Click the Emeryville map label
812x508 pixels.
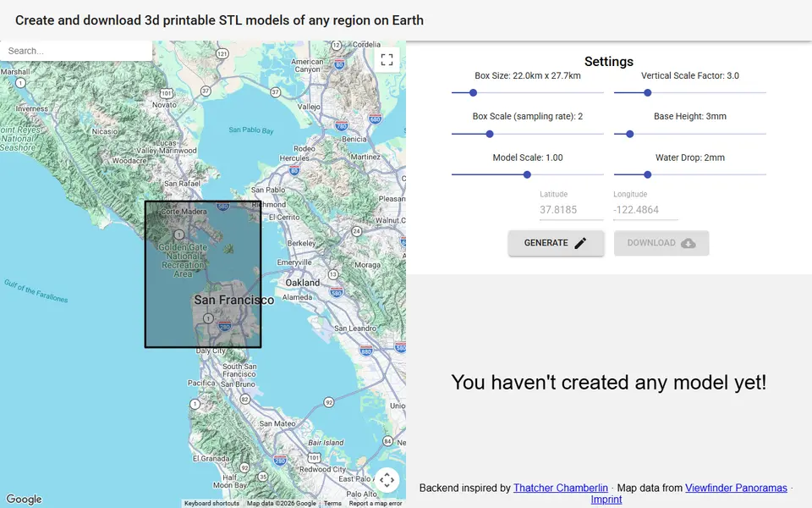pos(294,262)
